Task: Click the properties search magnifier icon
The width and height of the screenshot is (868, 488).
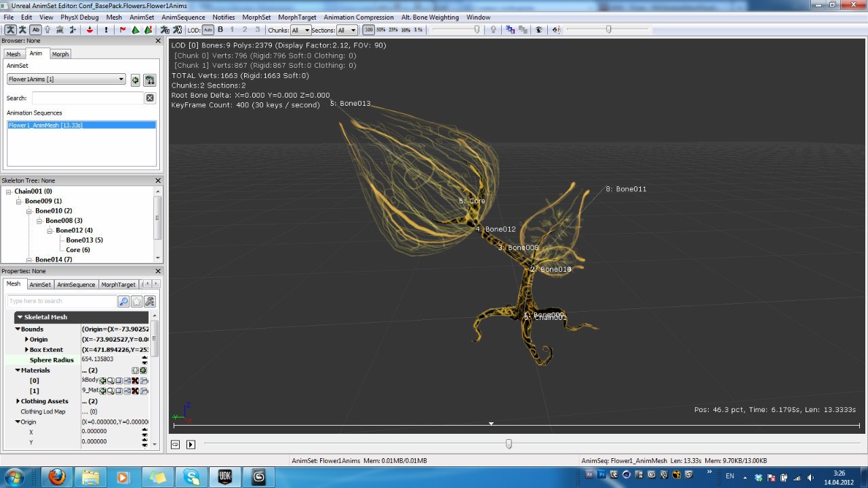Action: click(x=123, y=302)
